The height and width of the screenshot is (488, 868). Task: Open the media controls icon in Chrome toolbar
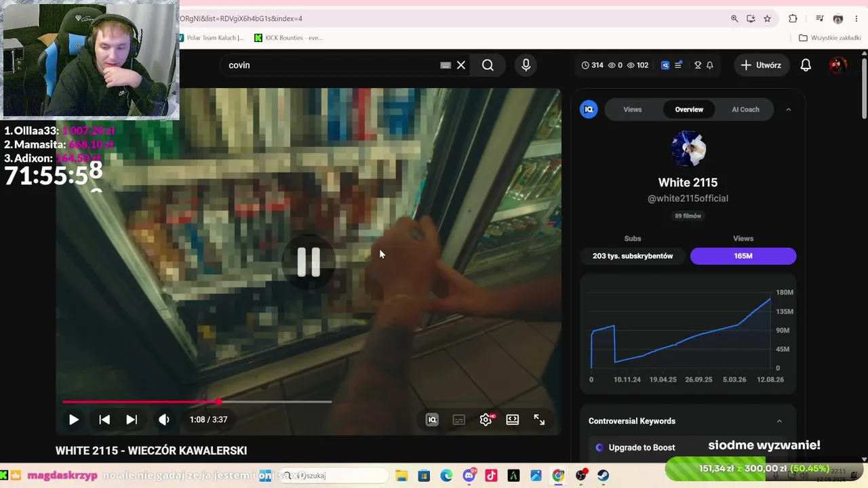(x=820, y=18)
